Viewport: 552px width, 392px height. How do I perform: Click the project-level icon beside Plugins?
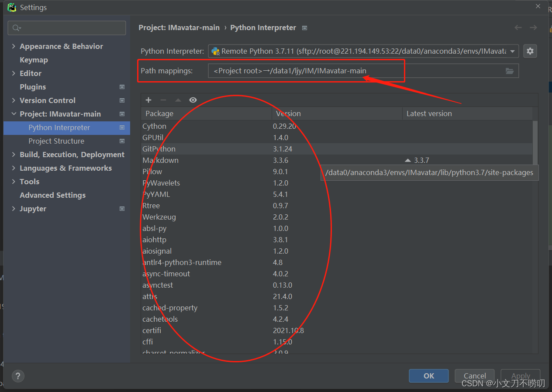122,87
